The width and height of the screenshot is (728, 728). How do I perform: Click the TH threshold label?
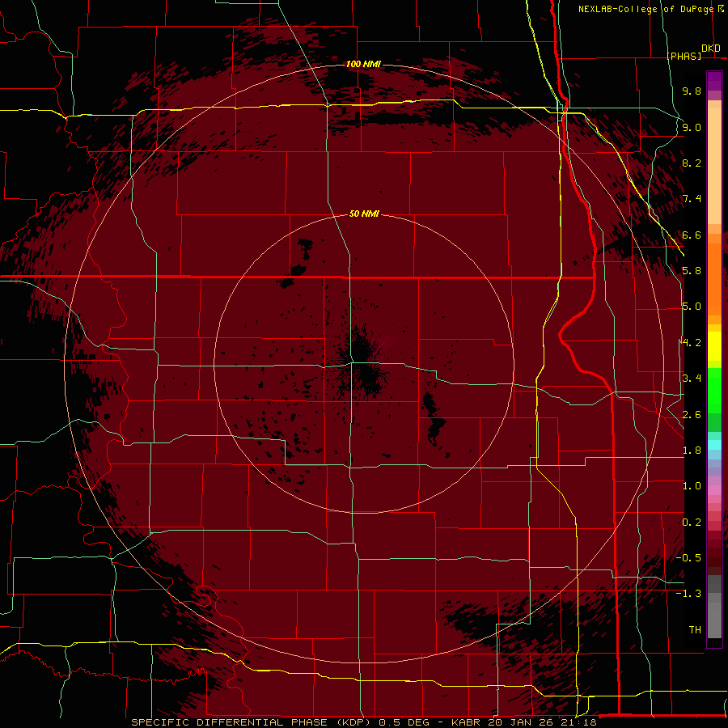[695, 630]
